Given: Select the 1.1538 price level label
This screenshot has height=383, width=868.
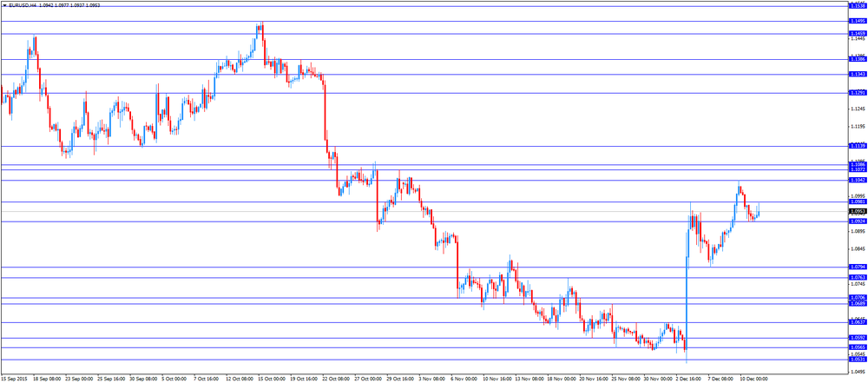Looking at the screenshot, I should pyautogui.click(x=858, y=5).
